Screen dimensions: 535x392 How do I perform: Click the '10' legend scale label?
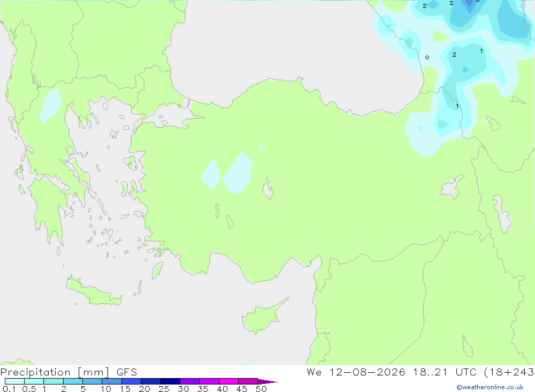pyautogui.click(x=105, y=389)
